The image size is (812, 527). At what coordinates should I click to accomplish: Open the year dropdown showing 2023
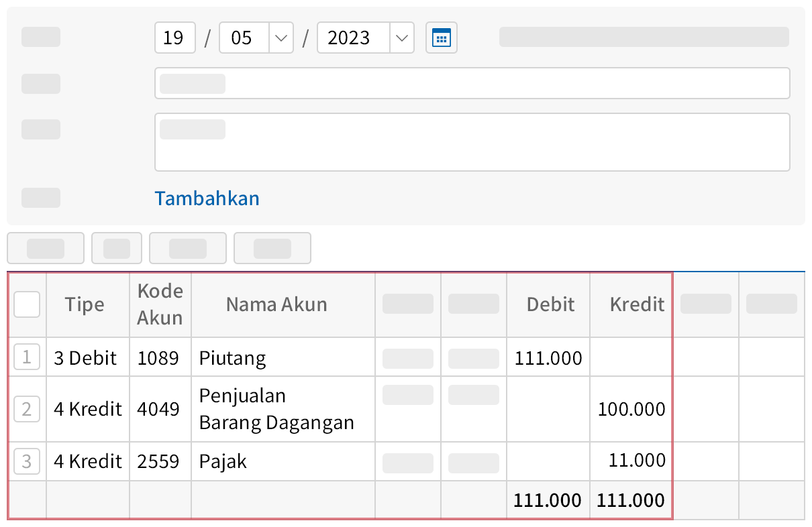tap(366, 38)
